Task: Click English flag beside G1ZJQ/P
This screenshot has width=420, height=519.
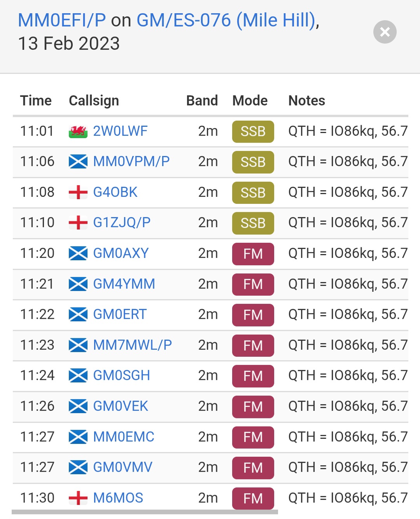Action: point(78,223)
